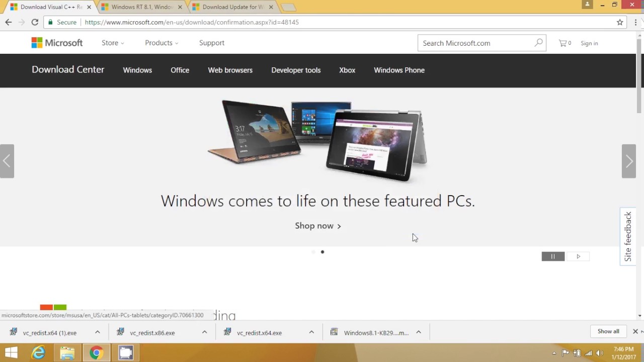Expand the Products menu
644x362 pixels.
point(162,43)
